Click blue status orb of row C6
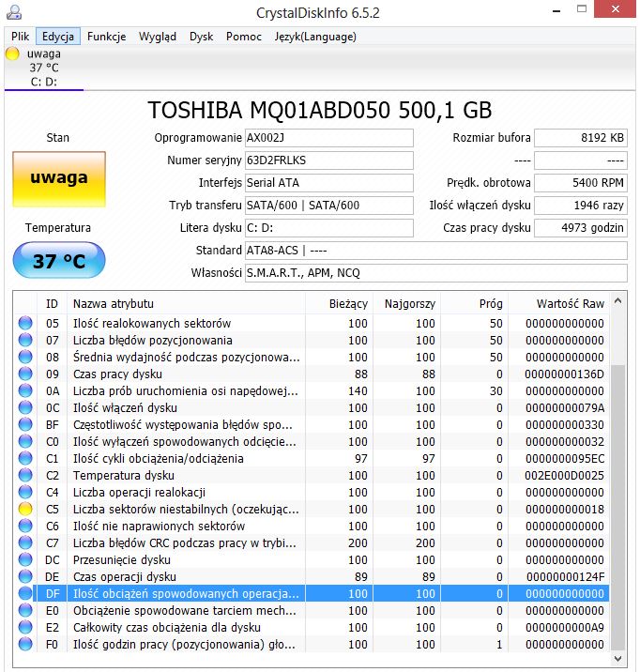Viewport: 640px width, 672px height. tap(25, 526)
